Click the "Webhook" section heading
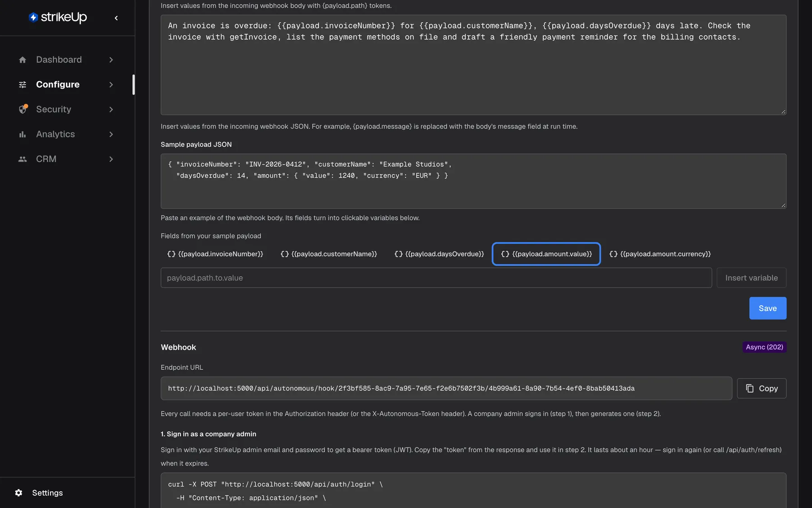The image size is (812, 508). click(x=178, y=347)
